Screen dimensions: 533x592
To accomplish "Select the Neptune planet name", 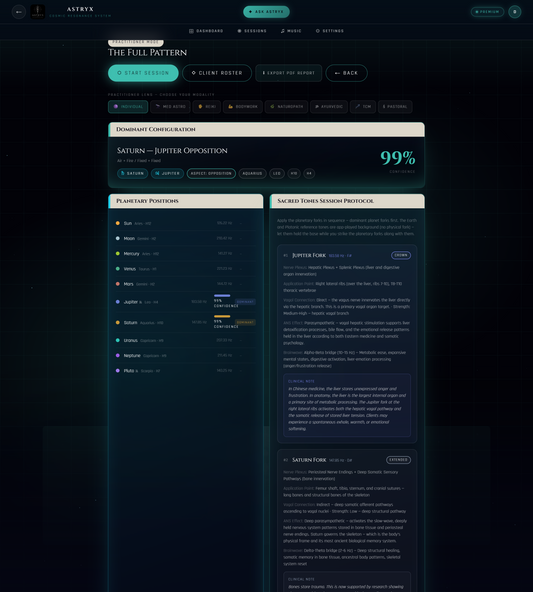I will pos(132,355).
